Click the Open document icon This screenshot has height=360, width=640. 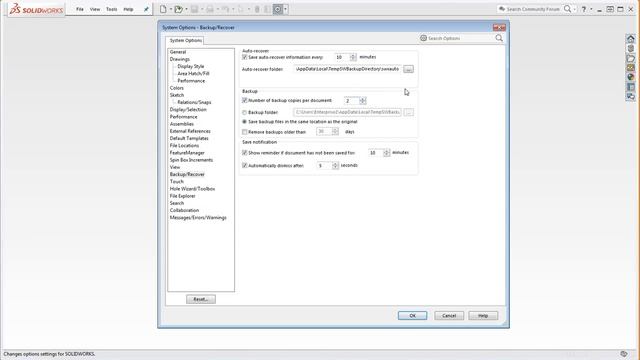pyautogui.click(x=178, y=9)
